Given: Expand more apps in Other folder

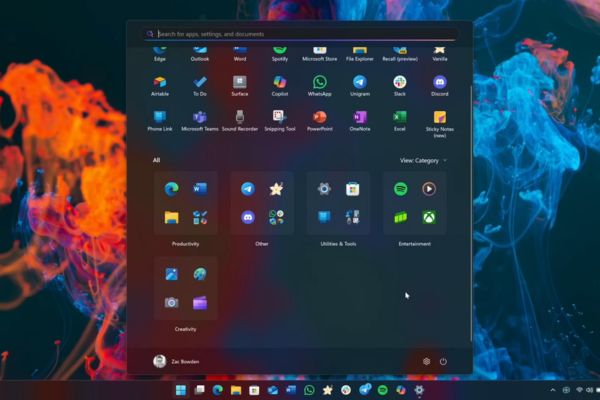Looking at the screenshot, I should [x=276, y=217].
